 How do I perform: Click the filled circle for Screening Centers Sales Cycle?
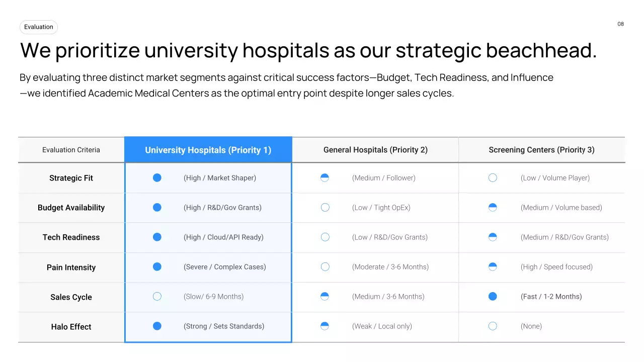[x=493, y=297]
